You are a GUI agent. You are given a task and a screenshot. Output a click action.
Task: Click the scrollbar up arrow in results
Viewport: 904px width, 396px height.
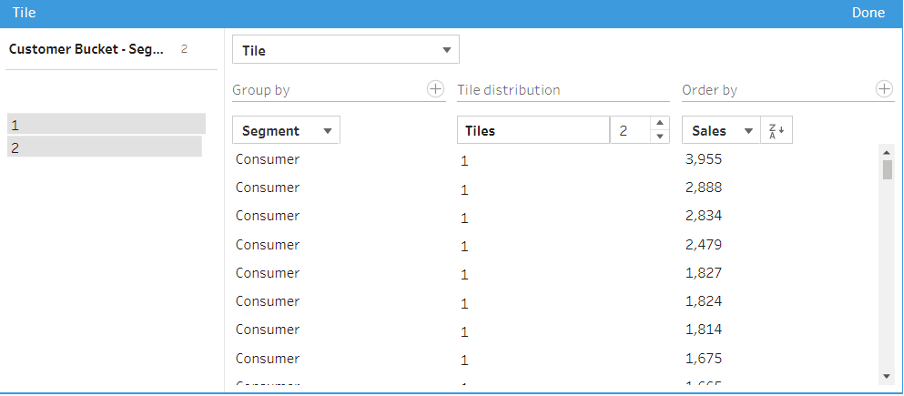tap(887, 152)
